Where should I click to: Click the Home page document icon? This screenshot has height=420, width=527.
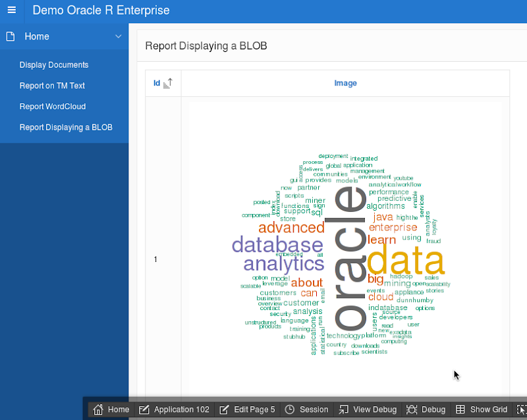click(11, 36)
